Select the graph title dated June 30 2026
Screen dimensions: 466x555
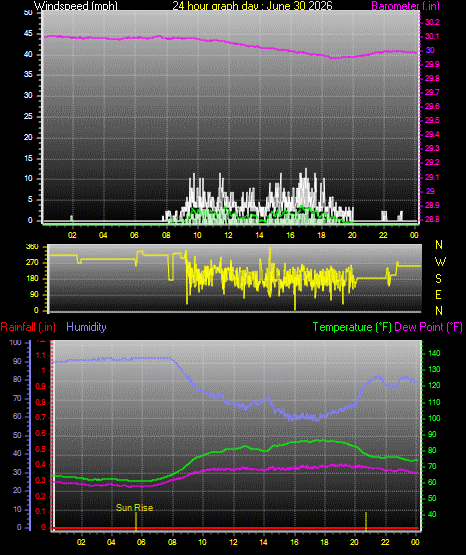coord(252,5)
